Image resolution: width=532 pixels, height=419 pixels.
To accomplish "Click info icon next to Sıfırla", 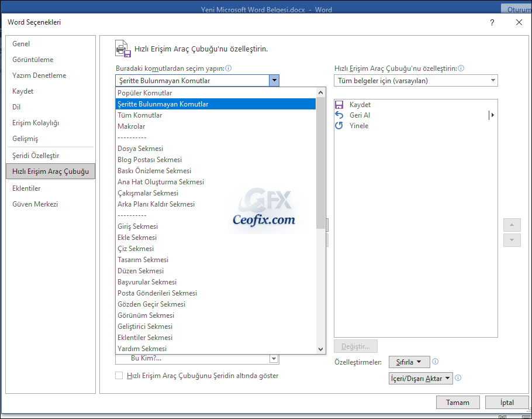I will pos(436,362).
